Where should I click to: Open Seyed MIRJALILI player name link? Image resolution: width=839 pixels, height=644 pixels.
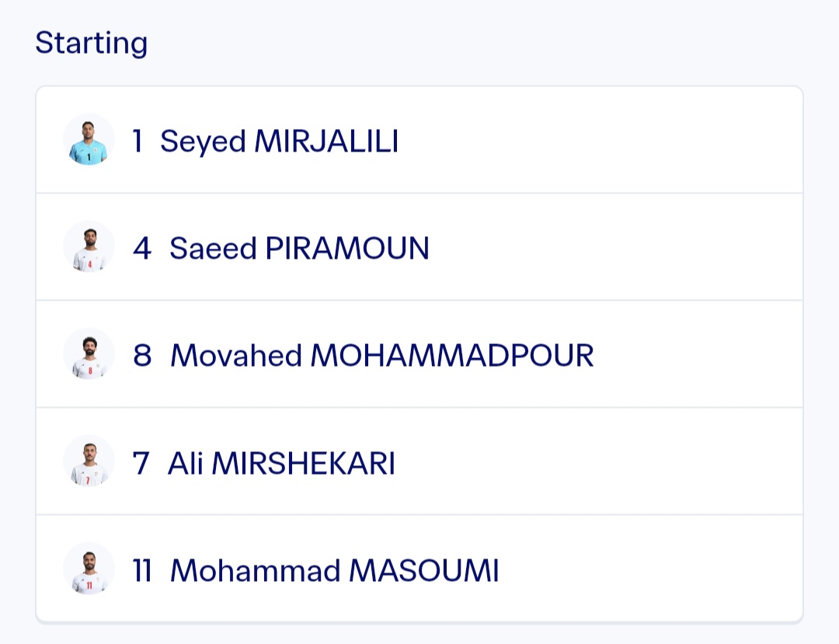point(279,141)
